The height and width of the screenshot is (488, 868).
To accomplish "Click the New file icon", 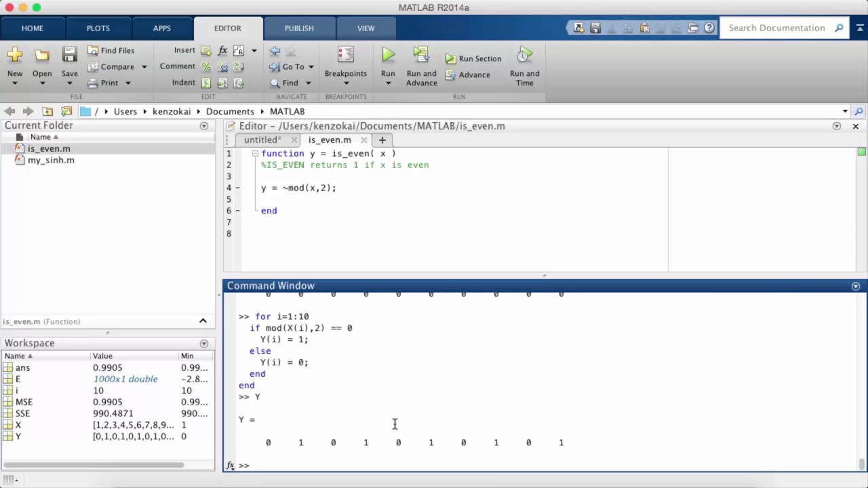I will click(15, 55).
